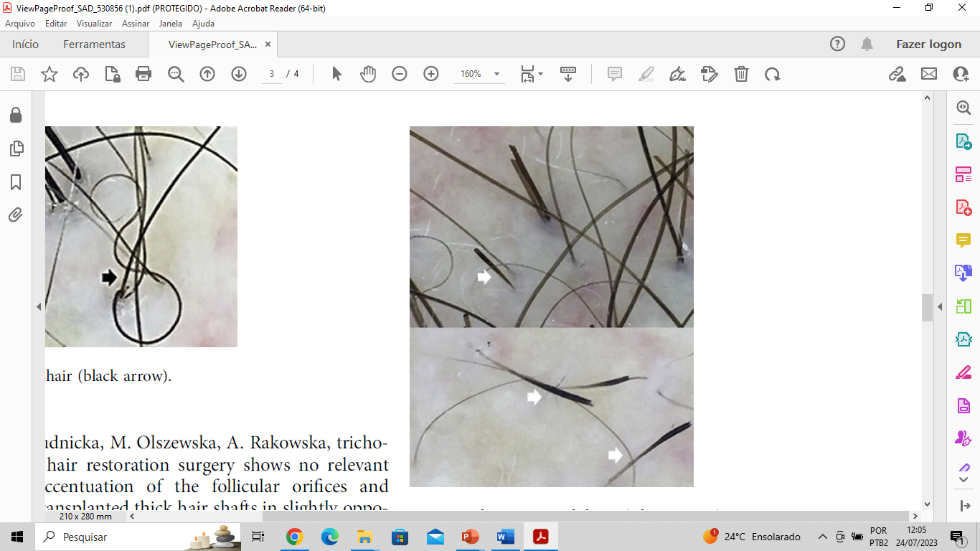This screenshot has height=551, width=980.
Task: Select the highlight text tool
Action: click(646, 74)
